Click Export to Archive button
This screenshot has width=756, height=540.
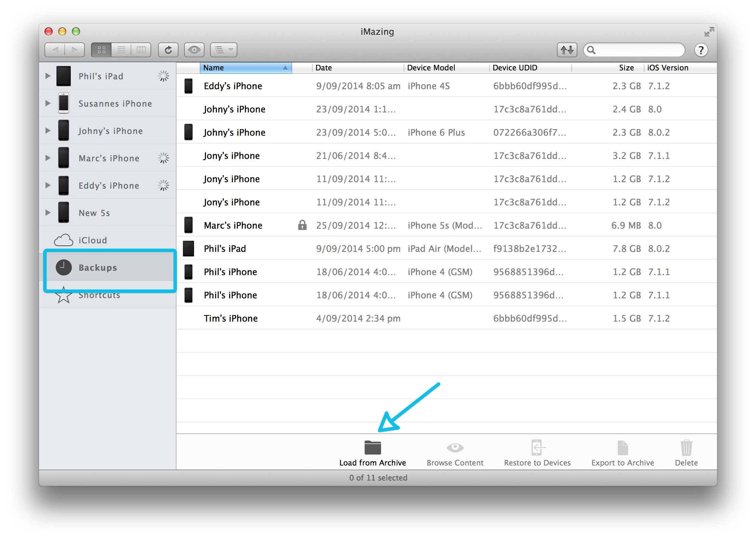(x=623, y=453)
